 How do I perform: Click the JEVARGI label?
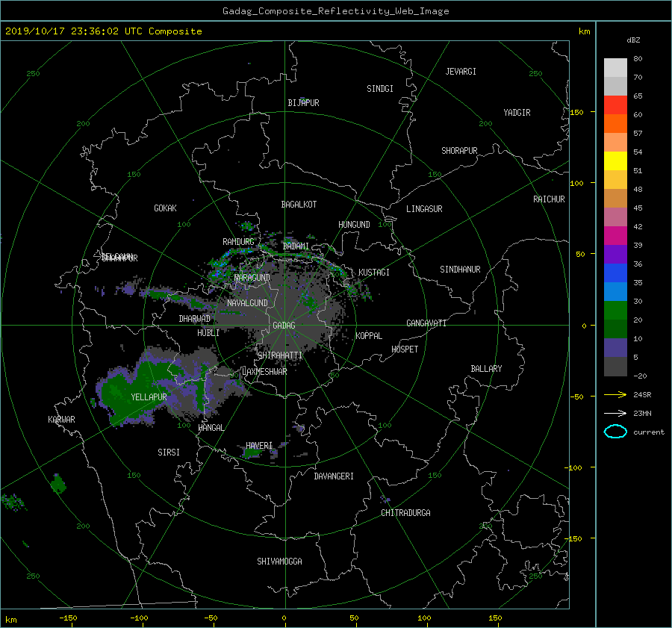461,72
